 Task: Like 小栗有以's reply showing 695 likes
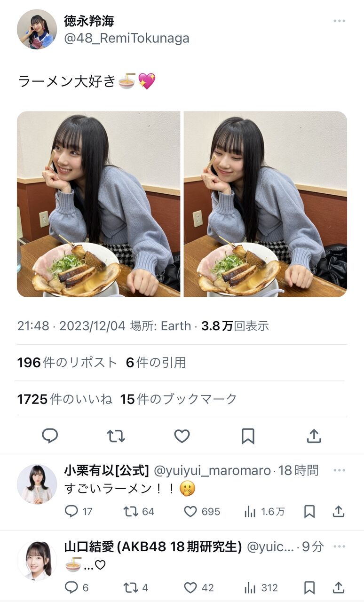tap(202, 511)
